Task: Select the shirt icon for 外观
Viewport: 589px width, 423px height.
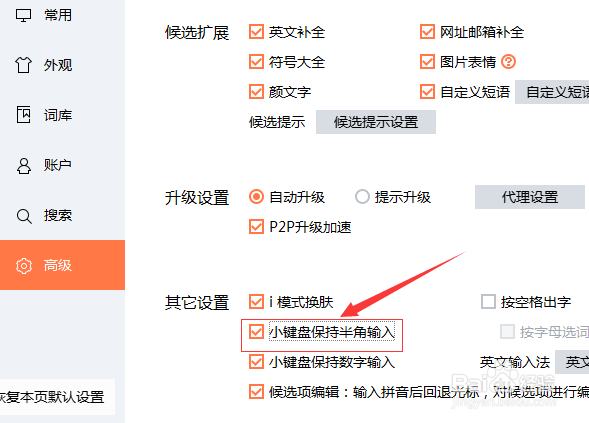Action: tap(23, 65)
